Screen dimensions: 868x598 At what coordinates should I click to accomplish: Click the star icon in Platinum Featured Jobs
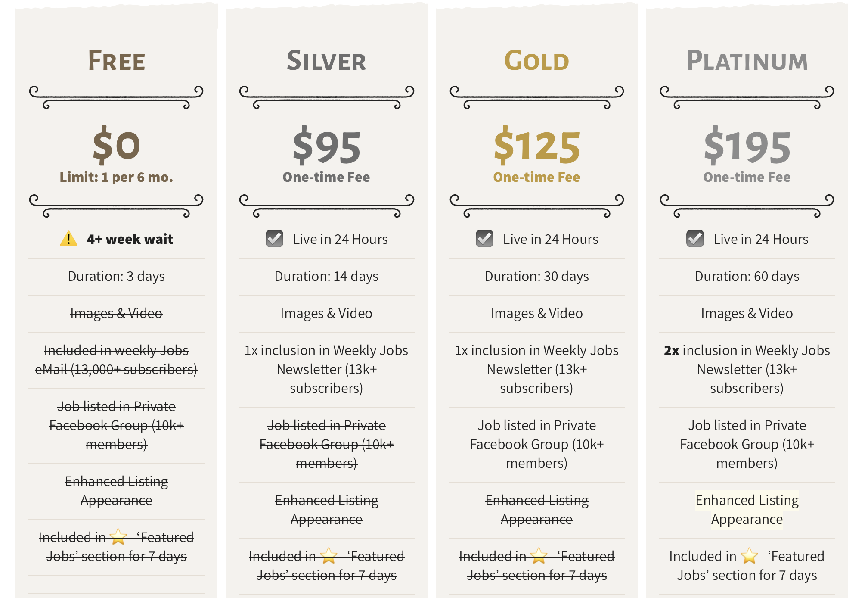click(749, 556)
